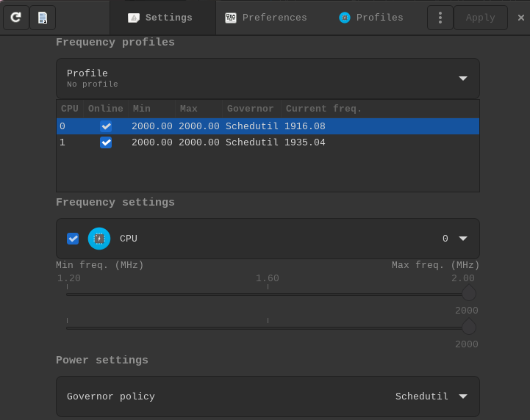Image resolution: width=530 pixels, height=420 pixels.
Task: Click the Preferences tab icon
Action: click(x=231, y=18)
